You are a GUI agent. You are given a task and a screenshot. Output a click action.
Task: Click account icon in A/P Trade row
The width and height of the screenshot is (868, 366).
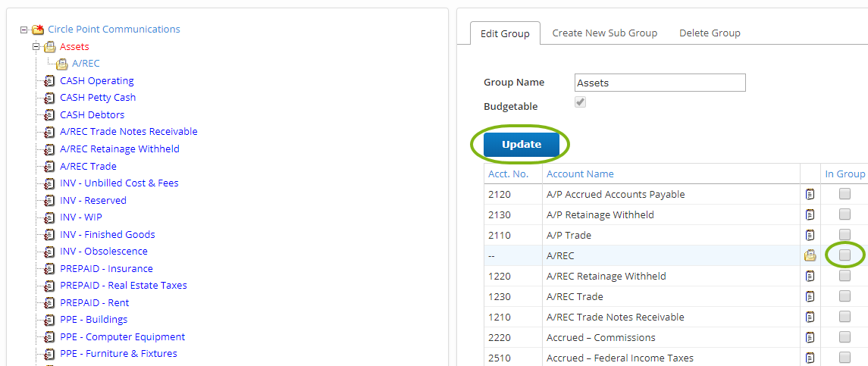click(x=810, y=236)
